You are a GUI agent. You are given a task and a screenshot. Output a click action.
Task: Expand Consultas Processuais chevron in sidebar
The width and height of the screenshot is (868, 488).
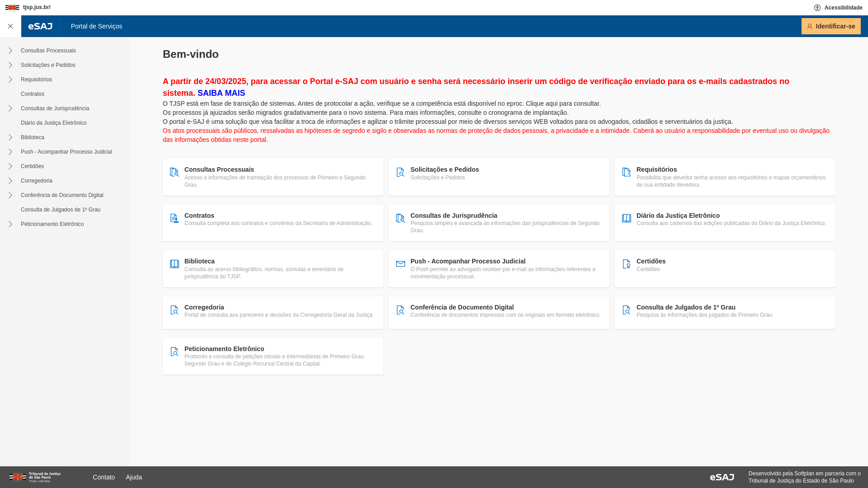(10, 51)
